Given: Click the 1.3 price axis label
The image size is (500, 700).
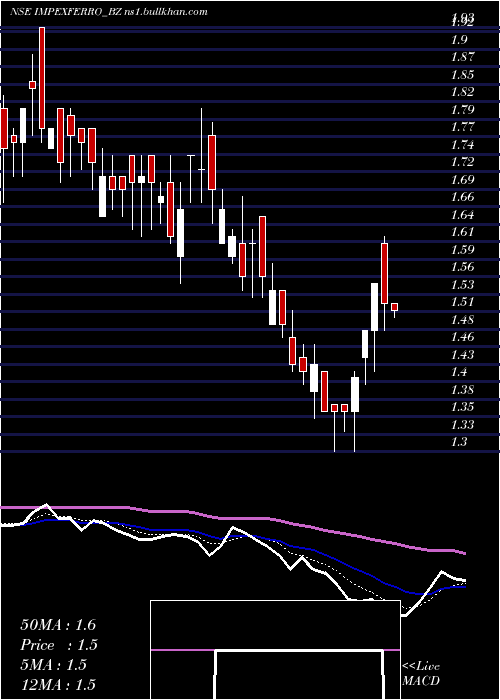Looking at the screenshot, I should (x=460, y=442).
